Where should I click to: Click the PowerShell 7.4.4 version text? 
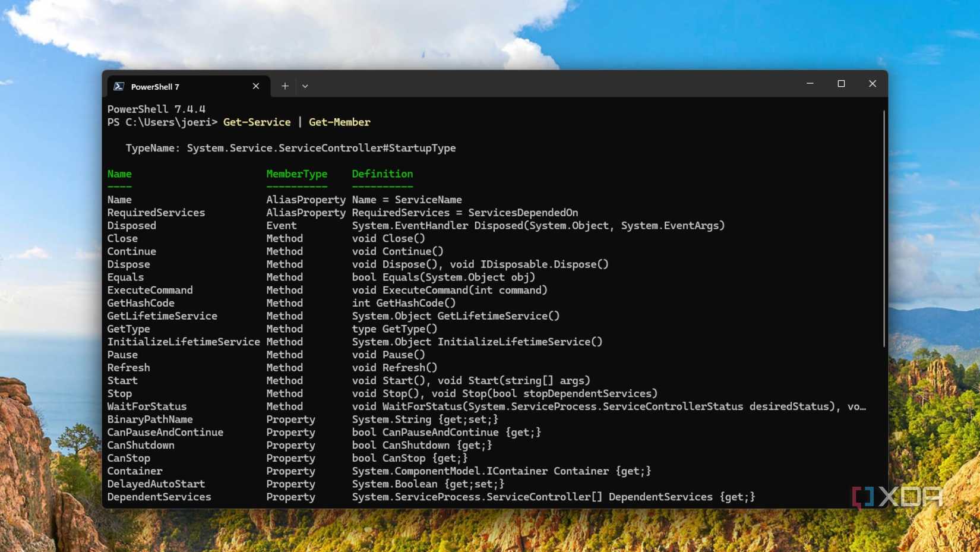tap(156, 109)
